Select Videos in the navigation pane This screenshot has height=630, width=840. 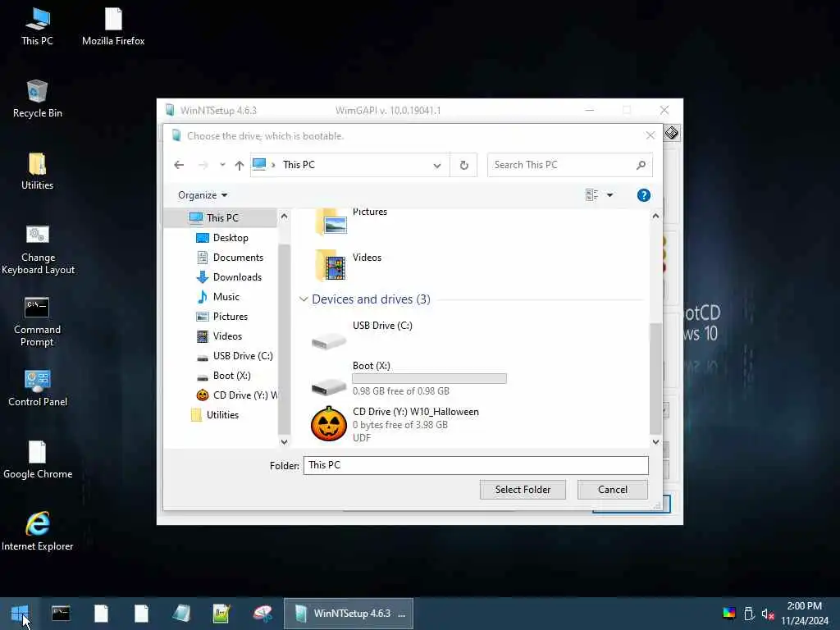[227, 336]
